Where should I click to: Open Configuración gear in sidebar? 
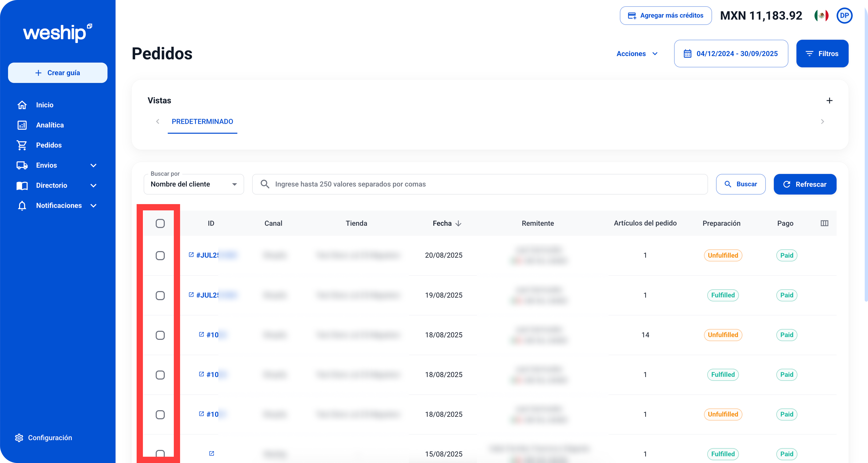(x=19, y=438)
